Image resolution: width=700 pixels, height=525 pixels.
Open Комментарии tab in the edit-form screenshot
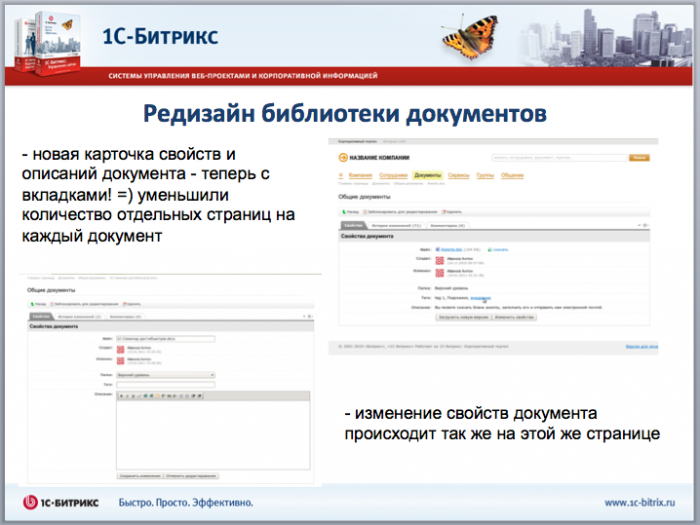coord(125,317)
